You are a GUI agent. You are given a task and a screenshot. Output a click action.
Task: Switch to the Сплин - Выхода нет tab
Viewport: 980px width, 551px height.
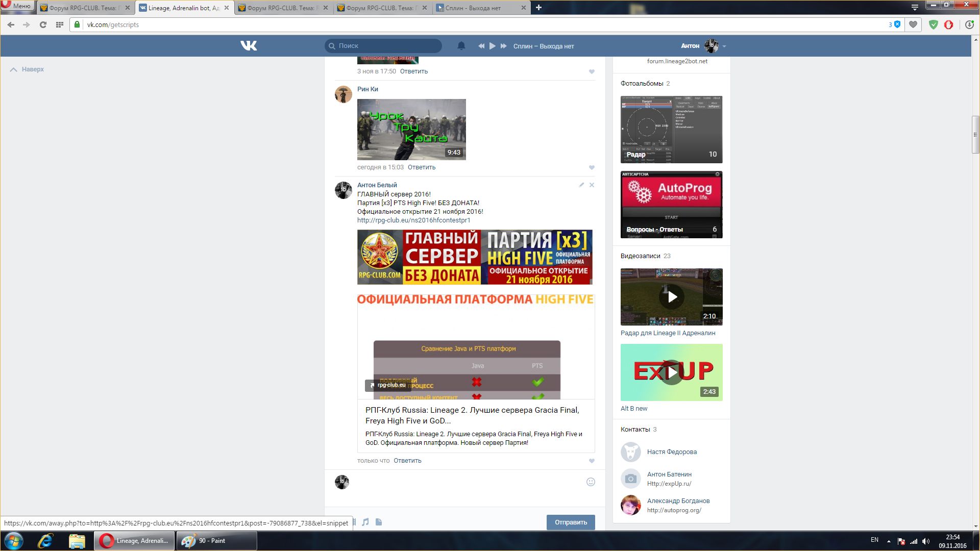point(481,8)
